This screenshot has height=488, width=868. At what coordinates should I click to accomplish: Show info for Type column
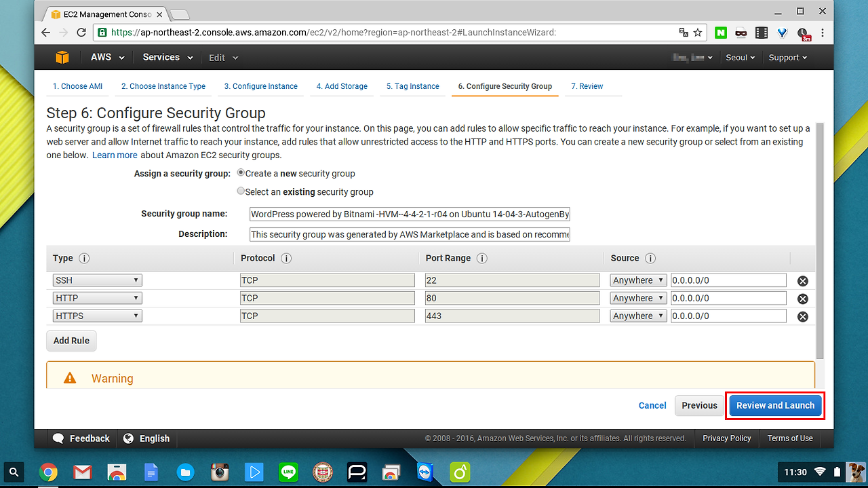coord(84,259)
